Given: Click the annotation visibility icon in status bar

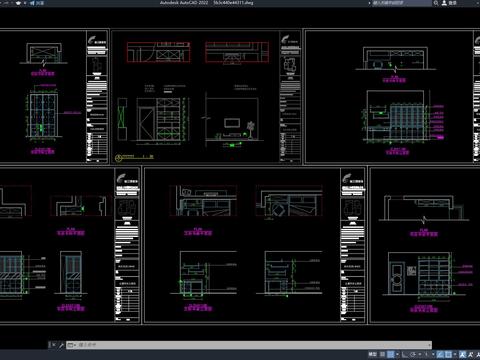Looking at the screenshot, I should (462, 354).
